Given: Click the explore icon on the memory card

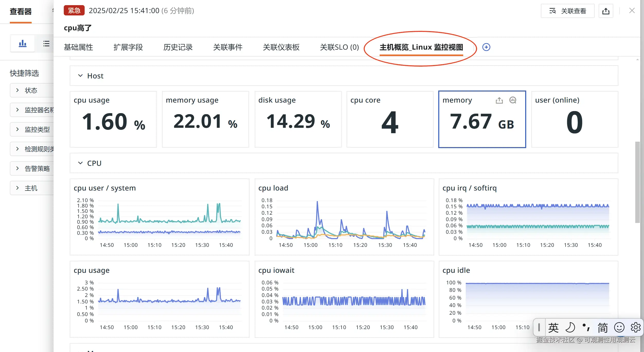Looking at the screenshot, I should (x=513, y=100).
